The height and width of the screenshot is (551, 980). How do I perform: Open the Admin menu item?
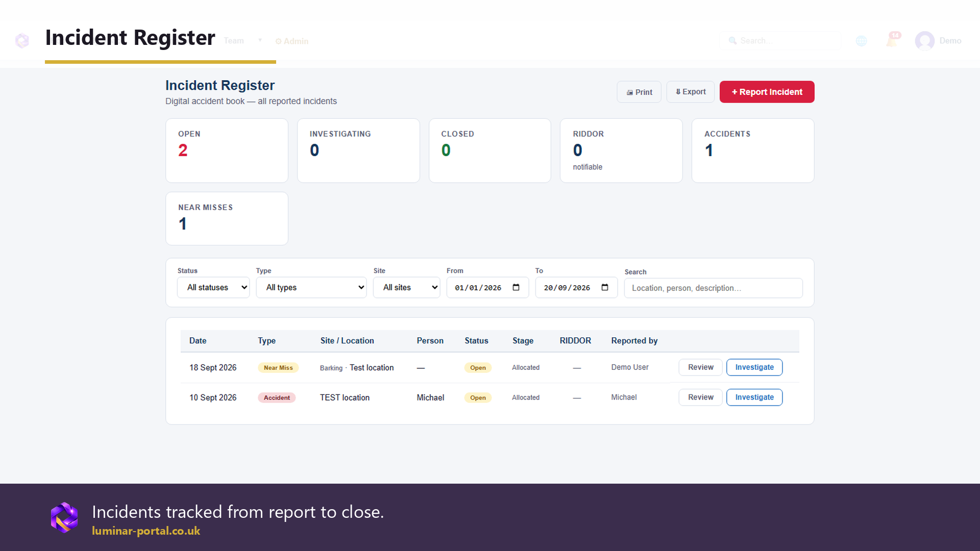pos(292,41)
